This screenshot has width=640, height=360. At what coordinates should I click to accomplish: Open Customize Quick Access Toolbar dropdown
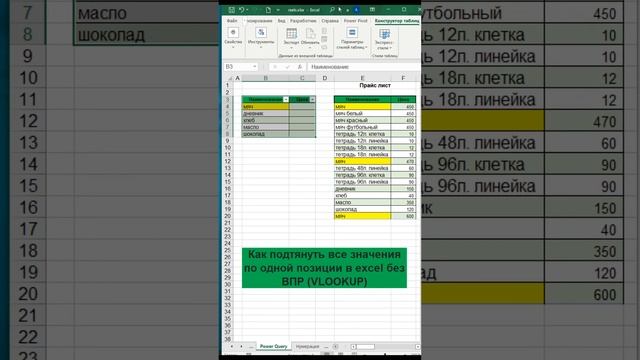[x=278, y=10]
